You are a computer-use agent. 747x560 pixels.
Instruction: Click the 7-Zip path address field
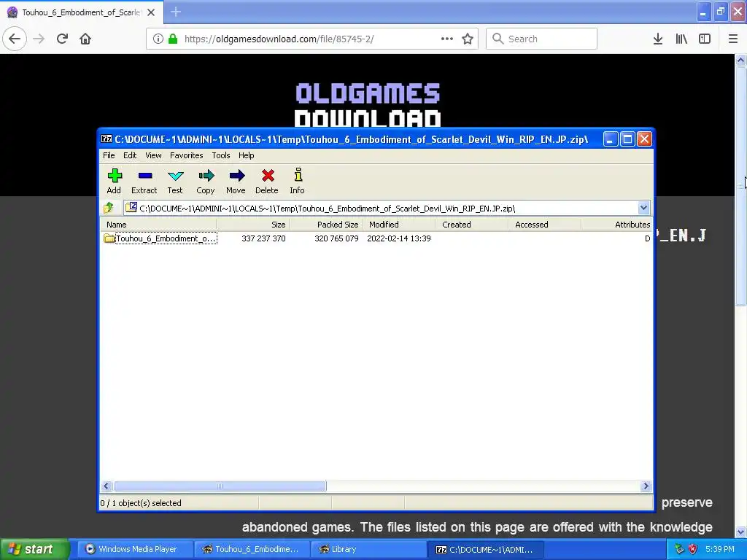pos(381,208)
